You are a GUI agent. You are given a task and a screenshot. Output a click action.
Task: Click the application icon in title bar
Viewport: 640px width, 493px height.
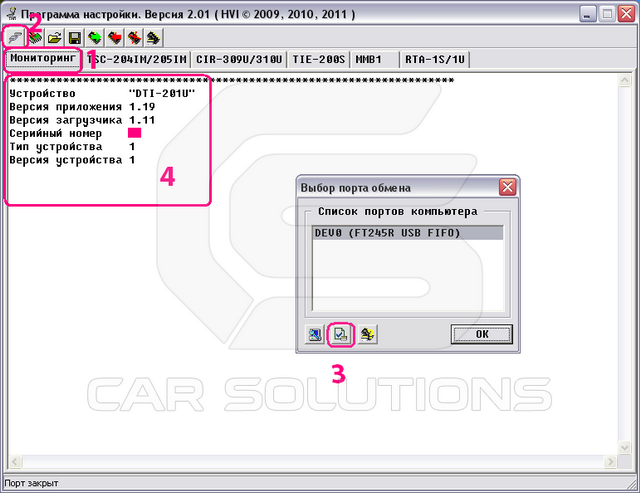pos(12,13)
